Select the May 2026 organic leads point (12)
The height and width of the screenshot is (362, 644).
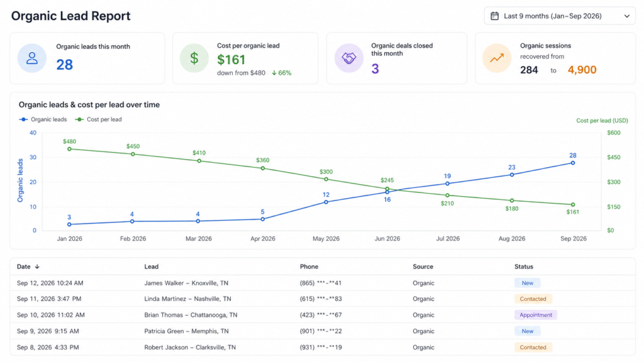coord(326,202)
